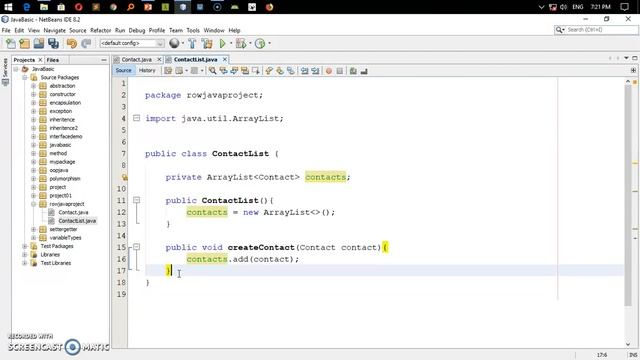The image size is (640, 360).
Task: Fold the import statement on line 4
Action: [136, 118]
